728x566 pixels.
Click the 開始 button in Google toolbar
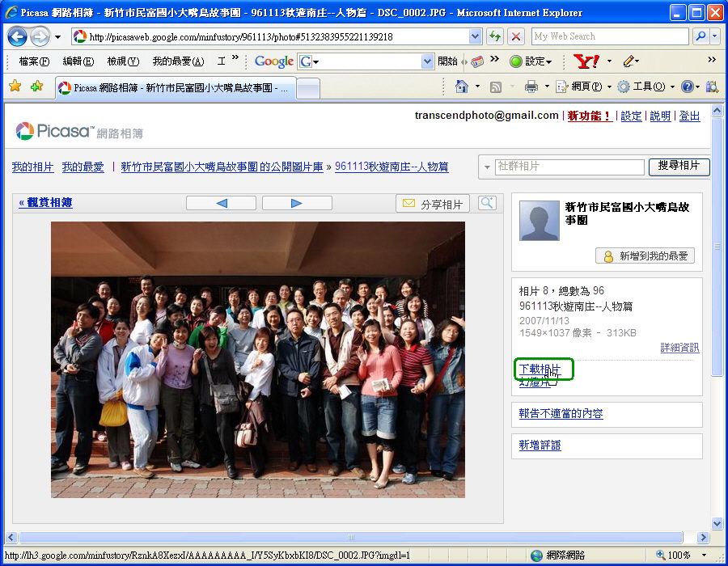tap(447, 61)
